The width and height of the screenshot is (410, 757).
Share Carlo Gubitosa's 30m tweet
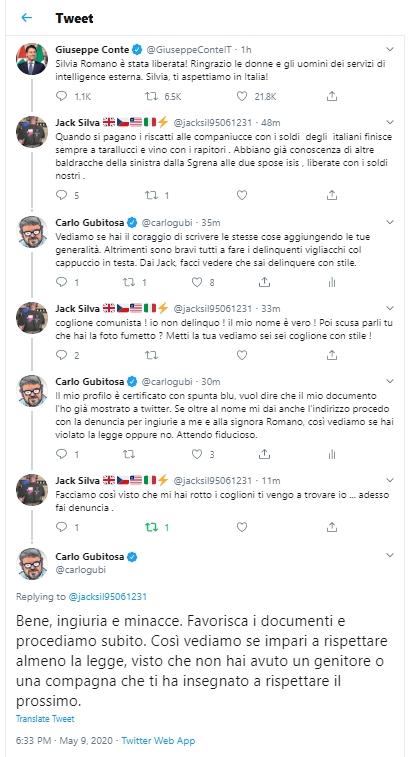pyautogui.click(x=264, y=454)
